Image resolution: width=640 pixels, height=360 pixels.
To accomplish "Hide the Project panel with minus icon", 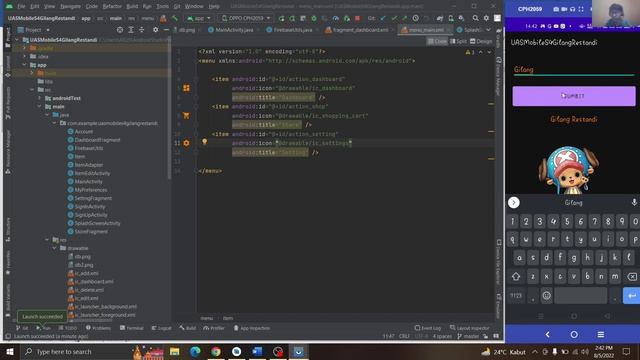I will click(166, 30).
